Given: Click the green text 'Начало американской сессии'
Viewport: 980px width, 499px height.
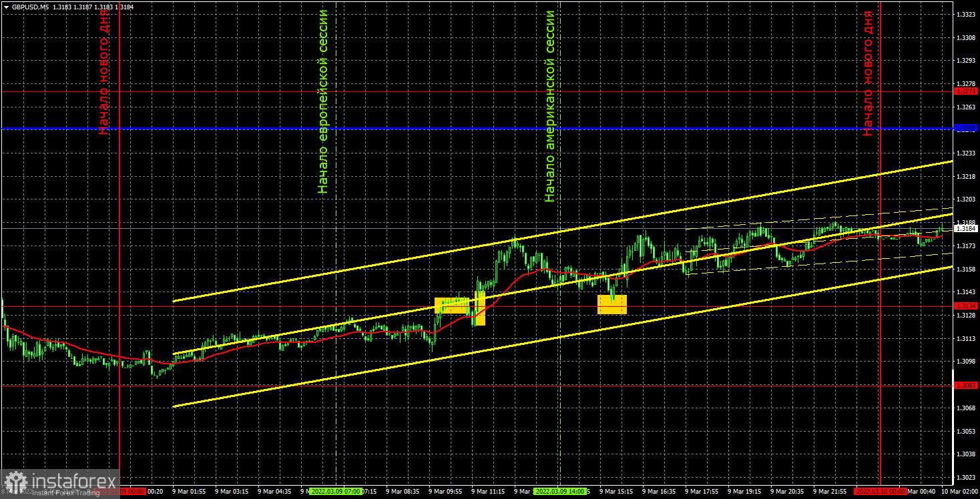Looking at the screenshot, I should pyautogui.click(x=550, y=105).
